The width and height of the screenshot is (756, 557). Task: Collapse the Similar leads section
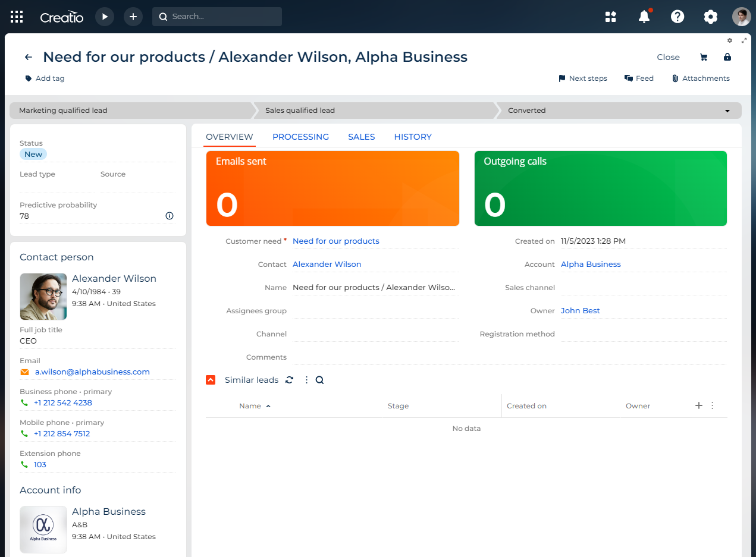(x=211, y=380)
